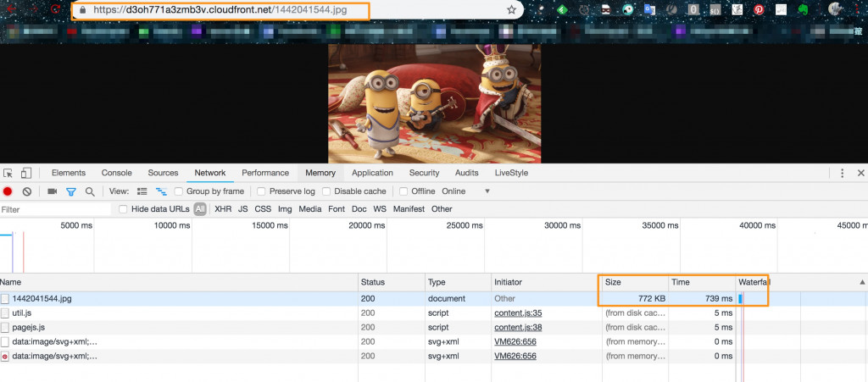
Task: Reload the page from browser toolbar
Action: (55, 9)
